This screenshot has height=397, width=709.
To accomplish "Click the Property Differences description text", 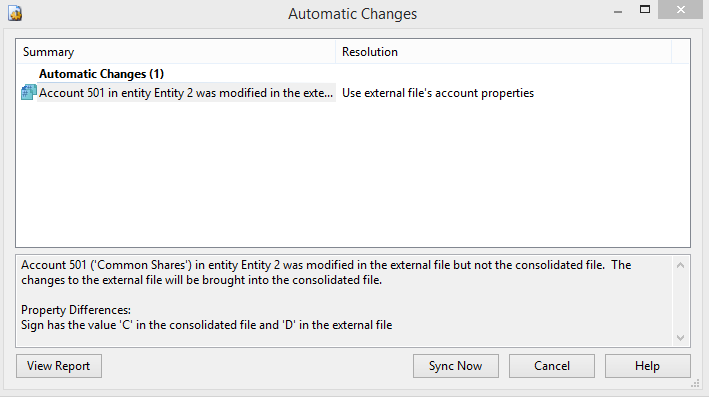I will click(x=76, y=310).
